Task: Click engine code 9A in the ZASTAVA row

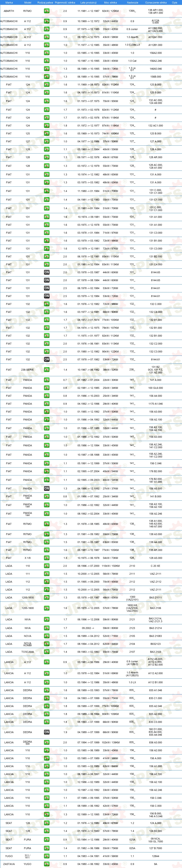Action: tap(155, 864)
